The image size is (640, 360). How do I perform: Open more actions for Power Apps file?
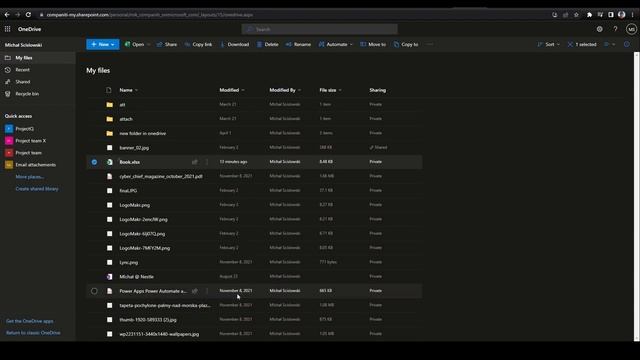click(x=207, y=291)
